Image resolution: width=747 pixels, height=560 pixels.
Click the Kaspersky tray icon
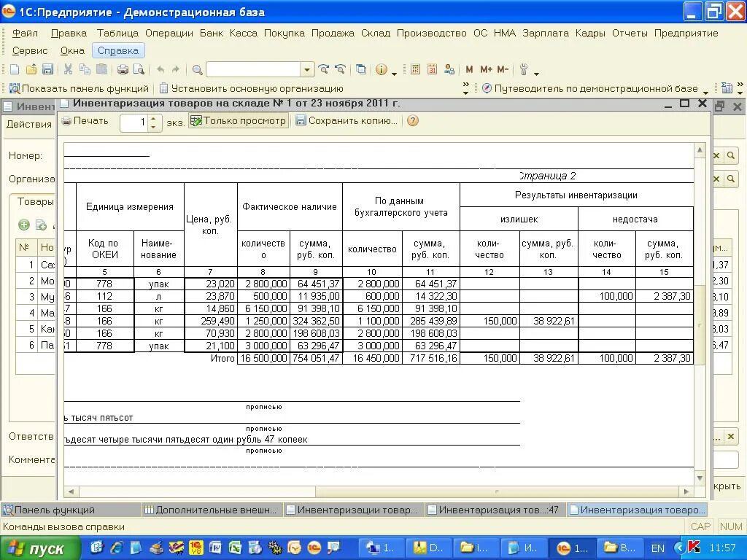(x=694, y=548)
